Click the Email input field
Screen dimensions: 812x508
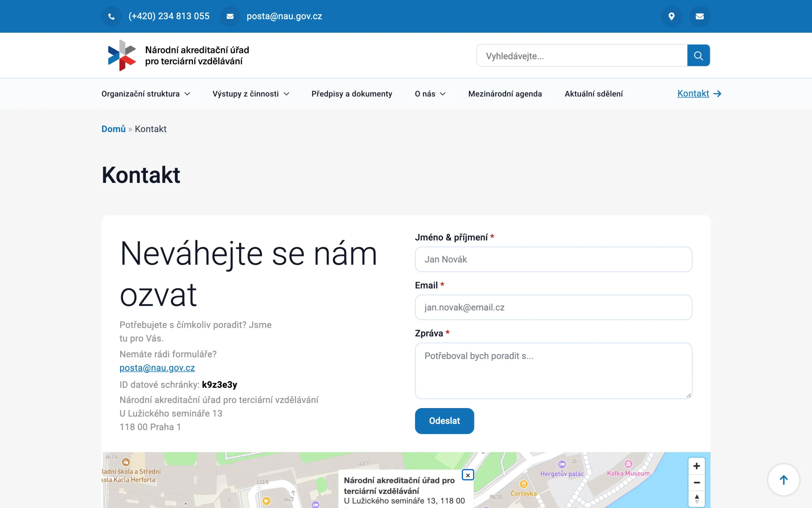click(x=554, y=307)
